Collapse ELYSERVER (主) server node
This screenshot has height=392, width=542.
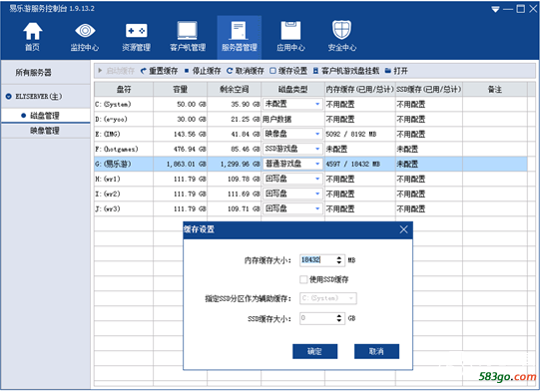tap(8, 97)
